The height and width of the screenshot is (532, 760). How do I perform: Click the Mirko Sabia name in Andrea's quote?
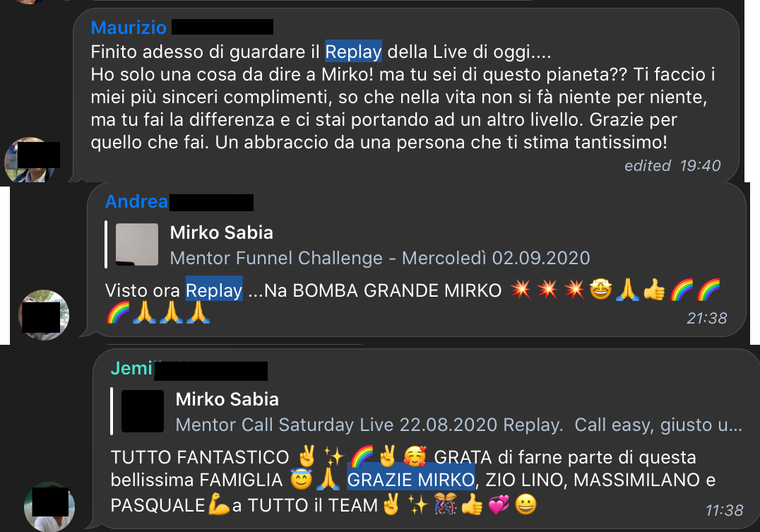pos(222,232)
